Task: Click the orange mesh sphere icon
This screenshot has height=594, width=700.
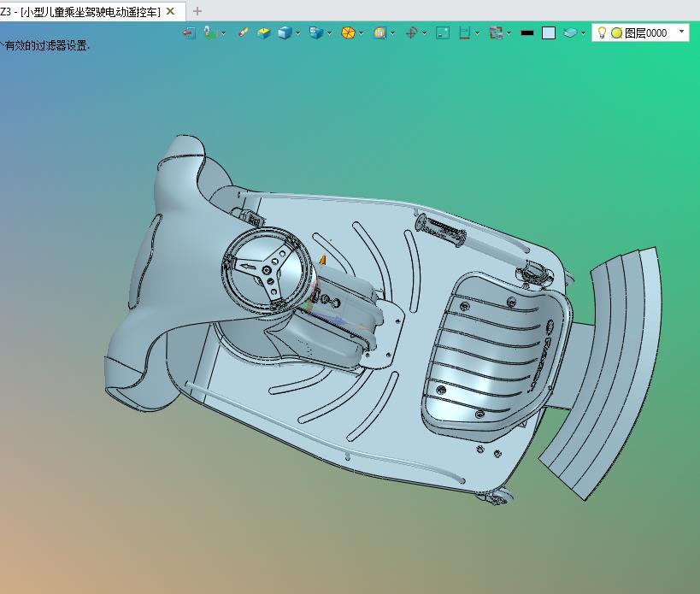Action: 348,33
